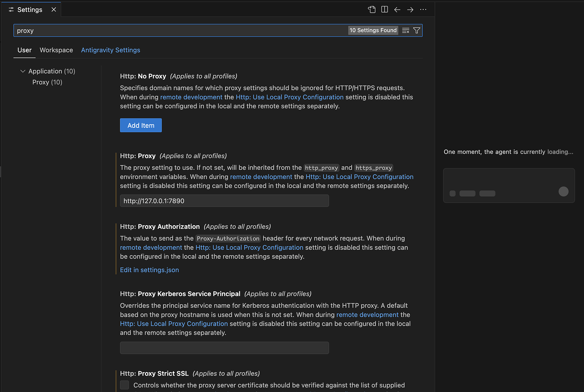Open the settings filter funnel icon
This screenshot has height=392, width=584.
pos(416,30)
